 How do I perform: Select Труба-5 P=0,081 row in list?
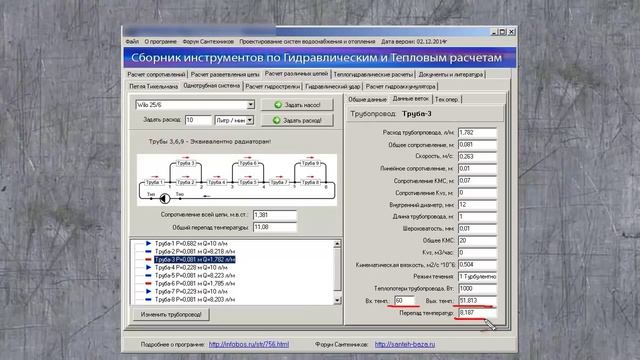[x=195, y=276]
